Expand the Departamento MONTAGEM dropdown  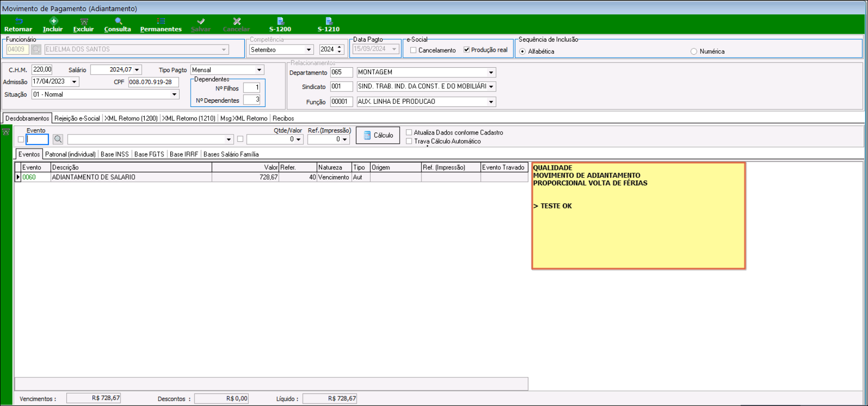tap(491, 73)
